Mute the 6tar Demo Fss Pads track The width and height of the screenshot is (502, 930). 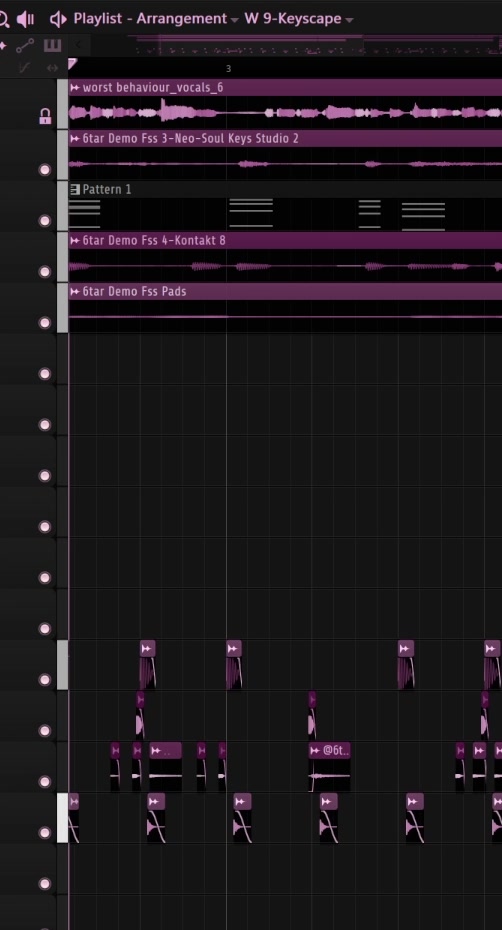pos(45,323)
